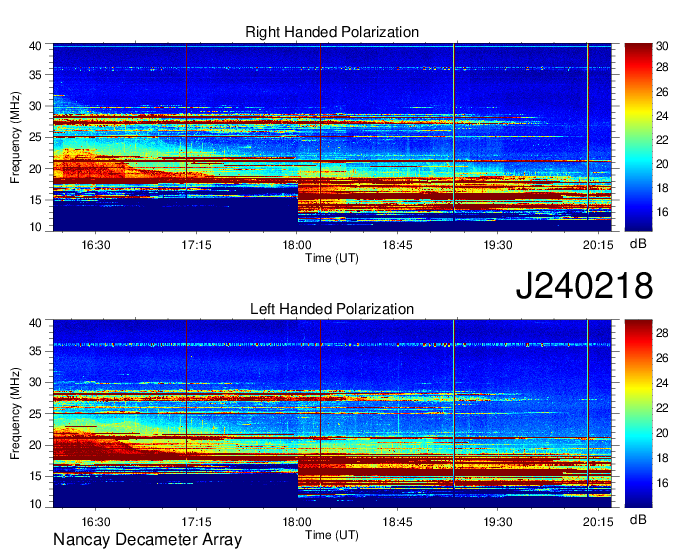680x552 pixels.
Task: Click the 24 value on right-handed colorbar
Action: (662, 116)
